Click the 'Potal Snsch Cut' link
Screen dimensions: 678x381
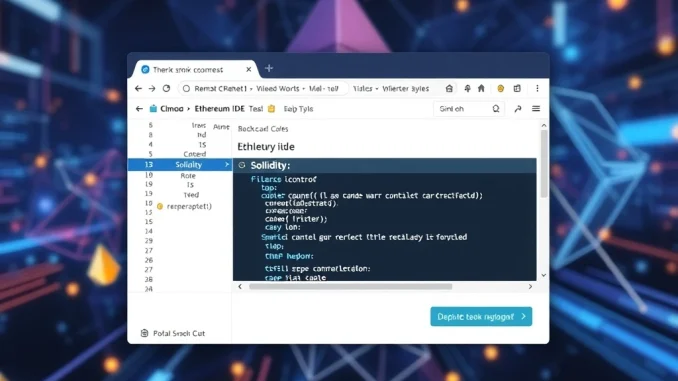click(179, 333)
